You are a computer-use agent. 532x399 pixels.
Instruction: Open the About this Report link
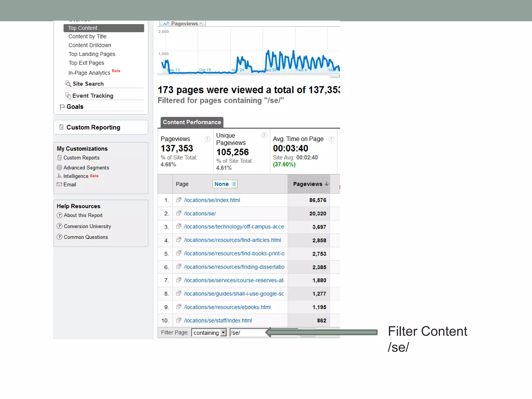[83, 215]
